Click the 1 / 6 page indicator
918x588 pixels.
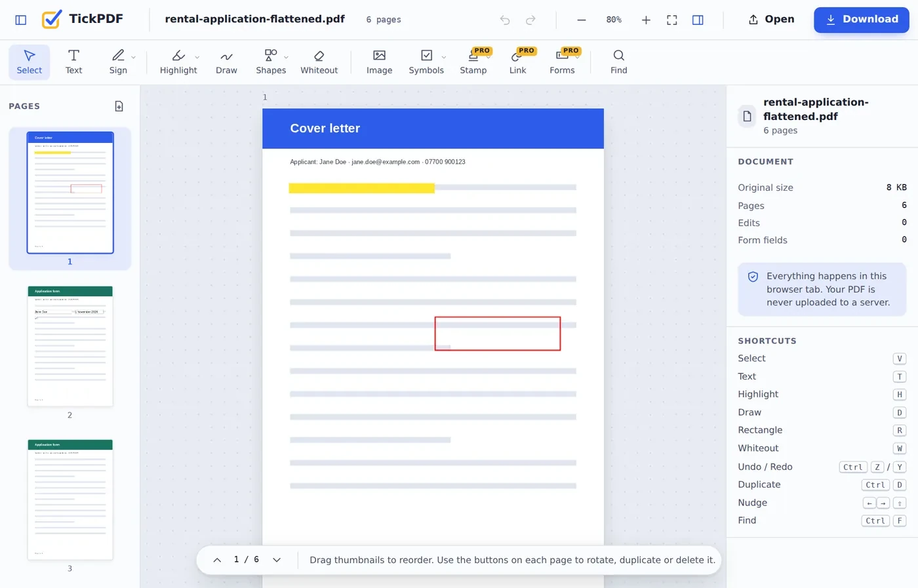pyautogui.click(x=247, y=560)
